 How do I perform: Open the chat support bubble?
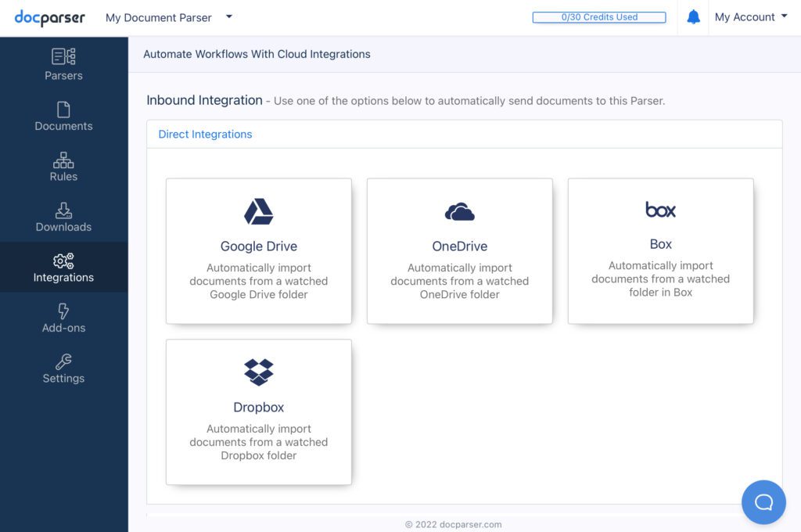763,502
